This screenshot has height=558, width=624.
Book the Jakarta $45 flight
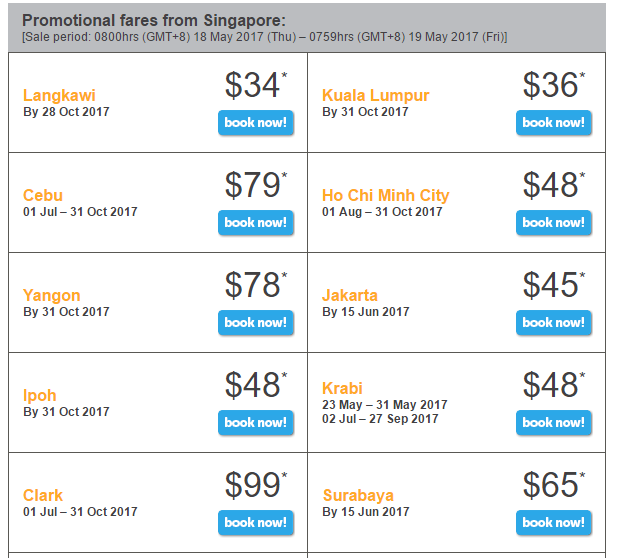tap(554, 322)
